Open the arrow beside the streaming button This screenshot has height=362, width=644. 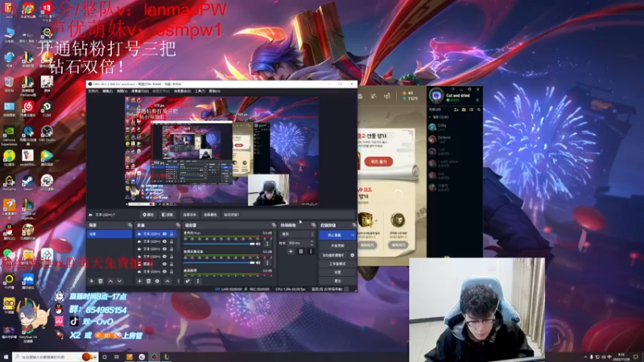[353, 235]
